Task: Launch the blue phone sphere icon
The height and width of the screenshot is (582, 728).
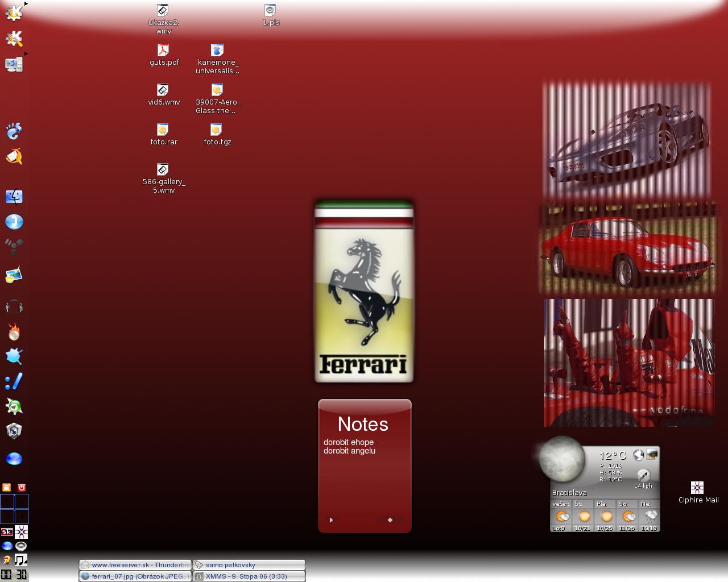Action: click(x=14, y=222)
